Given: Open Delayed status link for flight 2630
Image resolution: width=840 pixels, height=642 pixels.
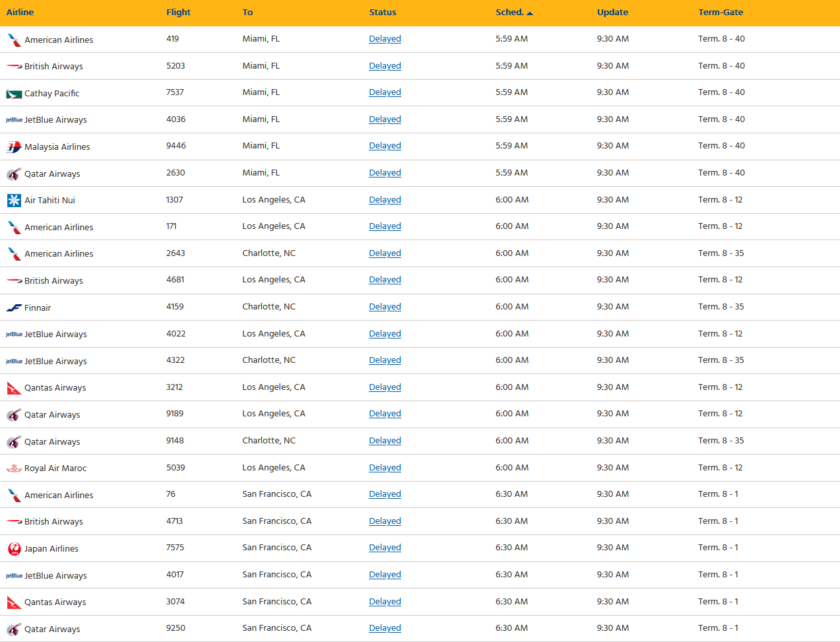Looking at the screenshot, I should (x=385, y=173).
